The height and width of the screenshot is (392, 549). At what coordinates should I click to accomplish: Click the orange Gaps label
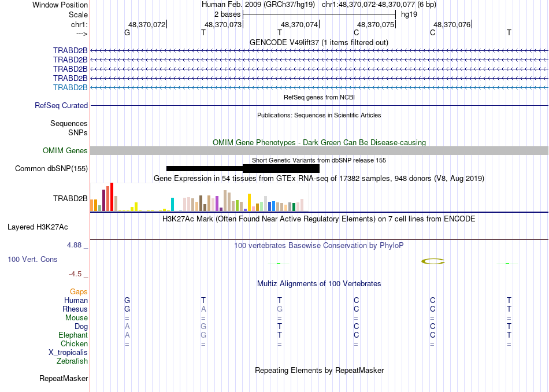pos(79,292)
